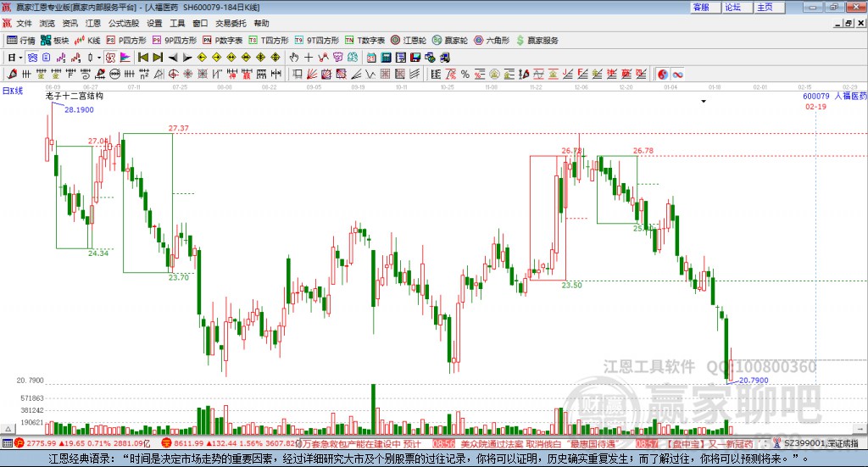This screenshot has height=467, width=868.
Task: Click the 窗口 menu
Action: (200, 23)
